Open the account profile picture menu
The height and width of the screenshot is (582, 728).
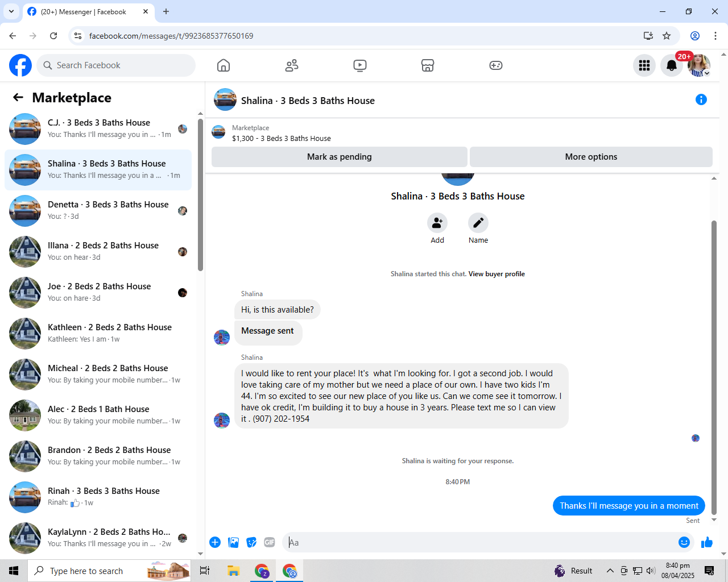pos(699,65)
